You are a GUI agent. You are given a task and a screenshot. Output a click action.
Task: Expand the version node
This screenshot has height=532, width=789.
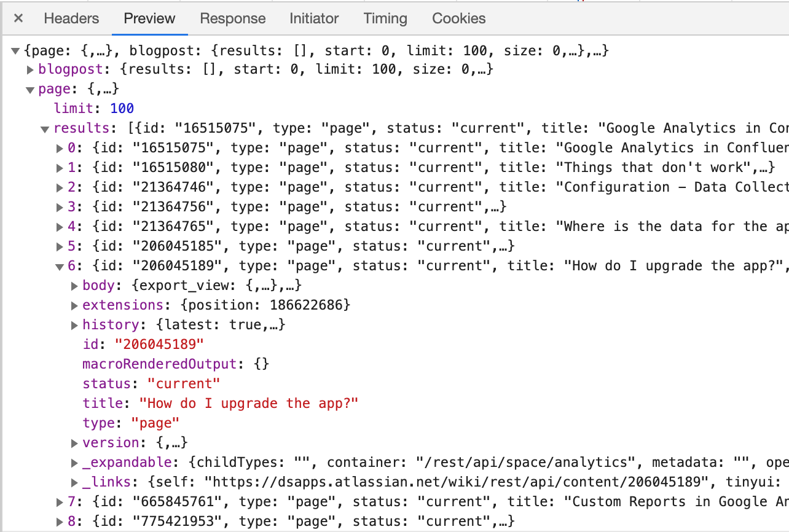(74, 442)
